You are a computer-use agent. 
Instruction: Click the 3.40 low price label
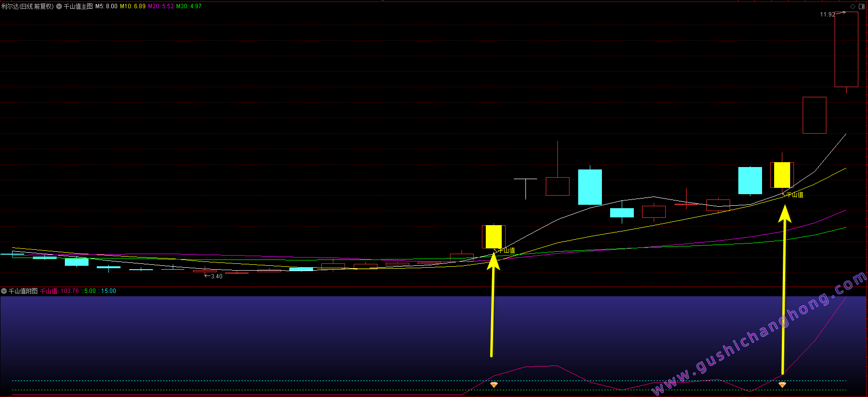point(217,276)
